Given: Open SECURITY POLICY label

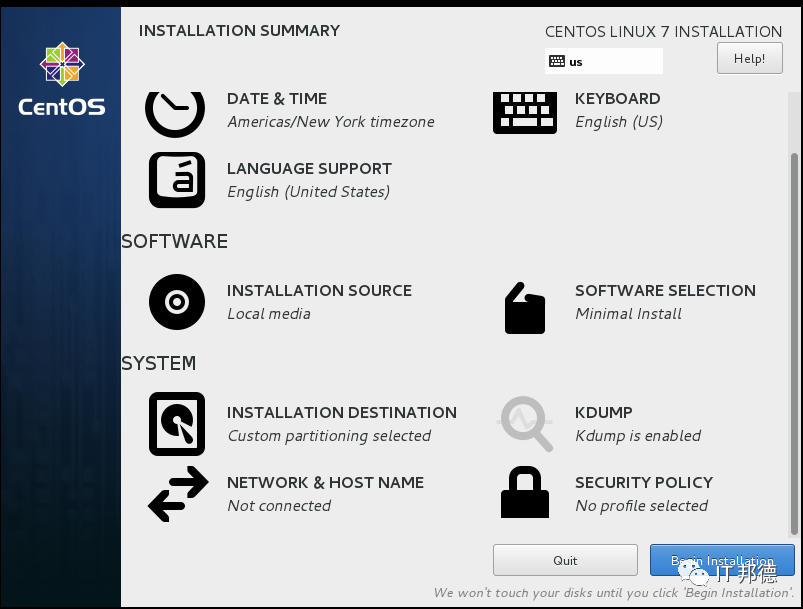Looking at the screenshot, I should (644, 482).
